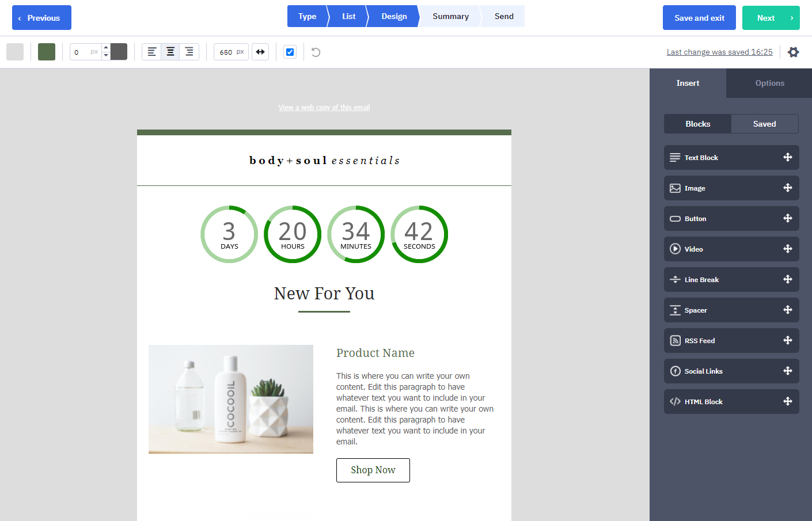Switch block list to Saved

point(764,124)
